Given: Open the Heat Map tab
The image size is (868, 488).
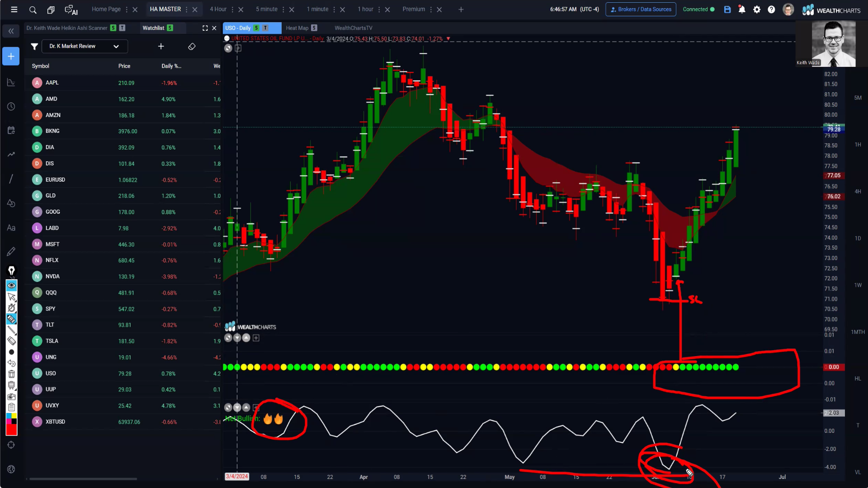Looking at the screenshot, I should pyautogui.click(x=297, y=28).
